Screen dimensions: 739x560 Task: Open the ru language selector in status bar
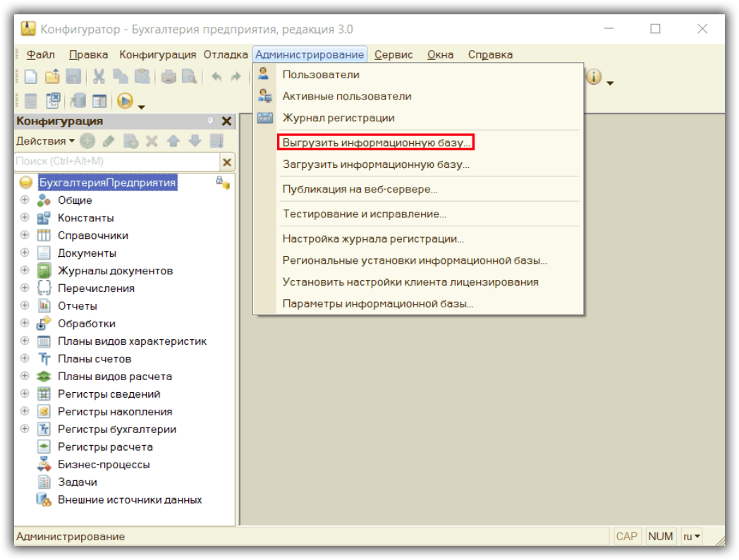click(692, 536)
